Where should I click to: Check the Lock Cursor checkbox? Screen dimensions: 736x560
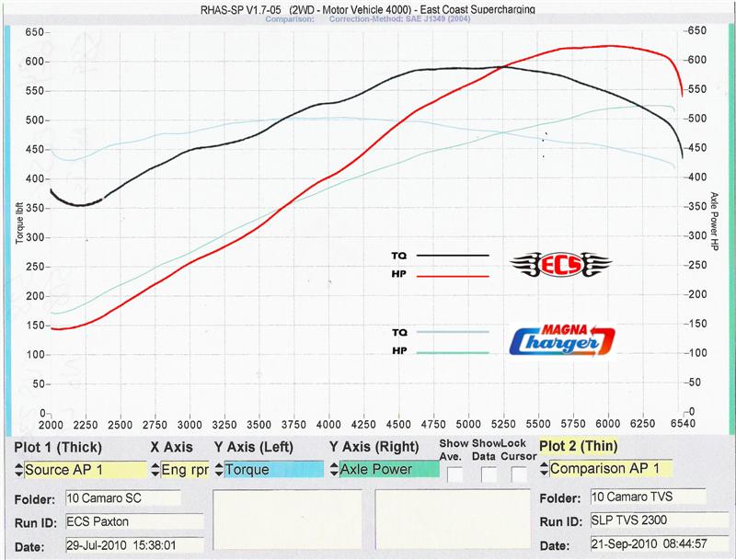click(x=520, y=474)
